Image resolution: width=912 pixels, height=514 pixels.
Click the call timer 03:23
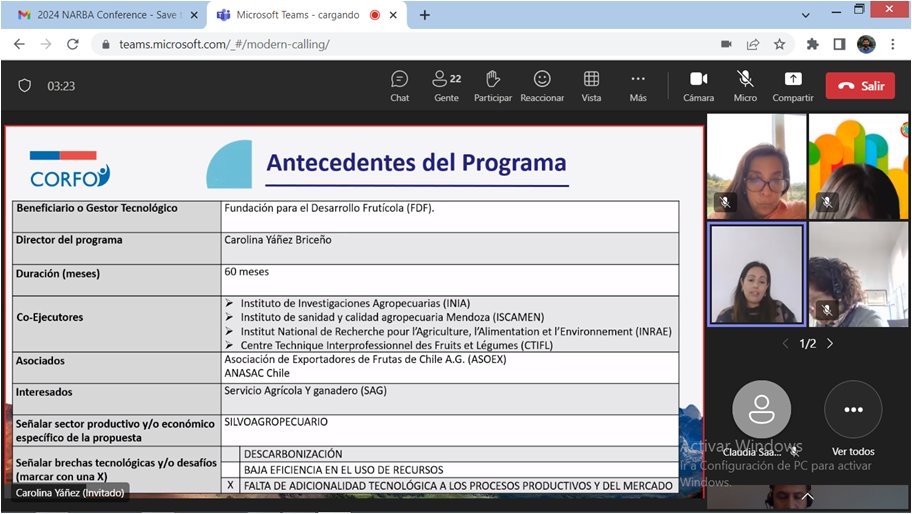pyautogui.click(x=61, y=86)
